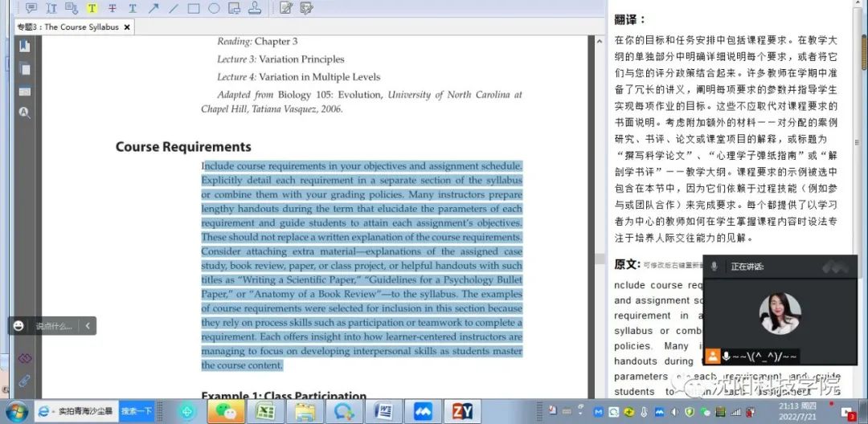Select the stamp tool
The image size is (868, 424).
[x=255, y=8]
